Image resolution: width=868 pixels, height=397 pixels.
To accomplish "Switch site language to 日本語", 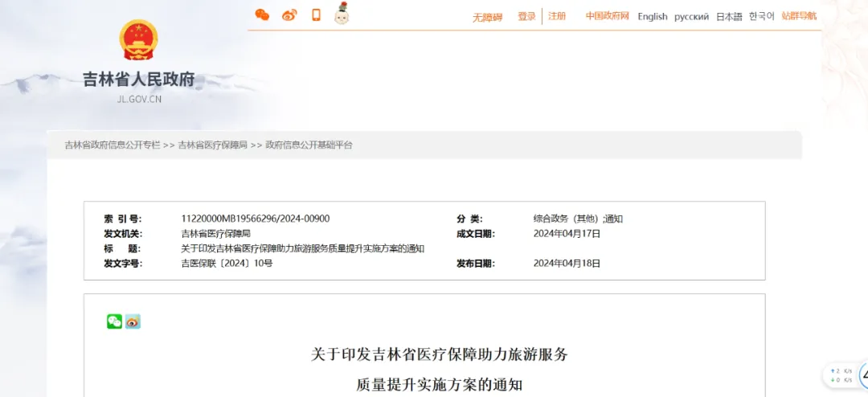I will point(729,17).
